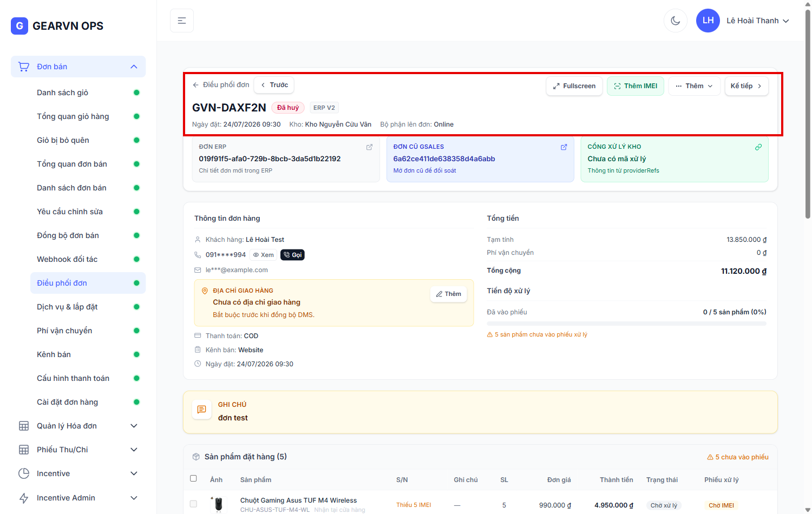This screenshot has height=514, width=812.
Task: Open ERP order external link icon
Action: (369, 147)
